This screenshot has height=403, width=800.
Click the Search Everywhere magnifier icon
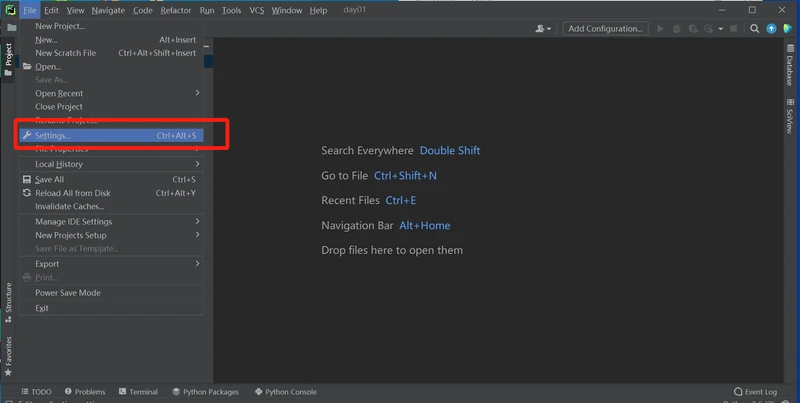pyautogui.click(x=755, y=29)
